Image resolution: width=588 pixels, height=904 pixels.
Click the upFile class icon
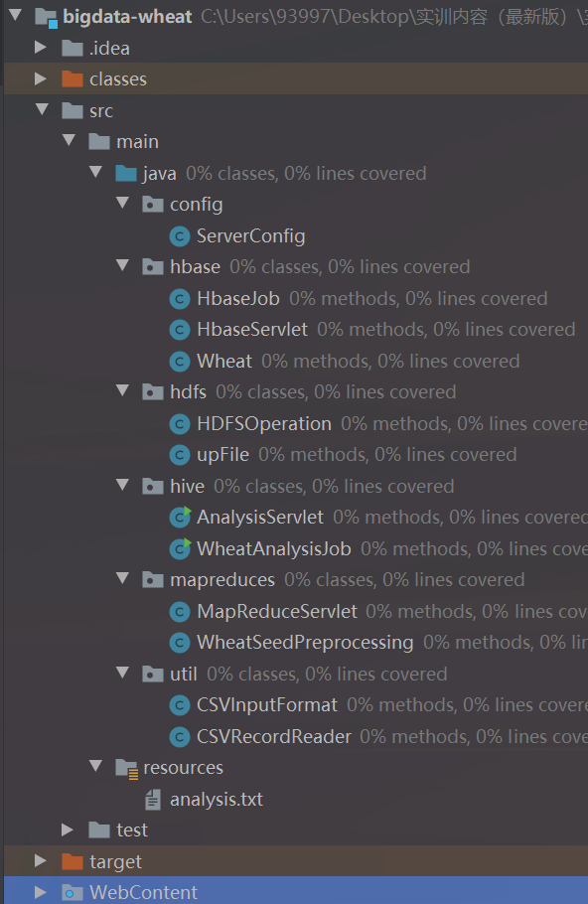[180, 455]
